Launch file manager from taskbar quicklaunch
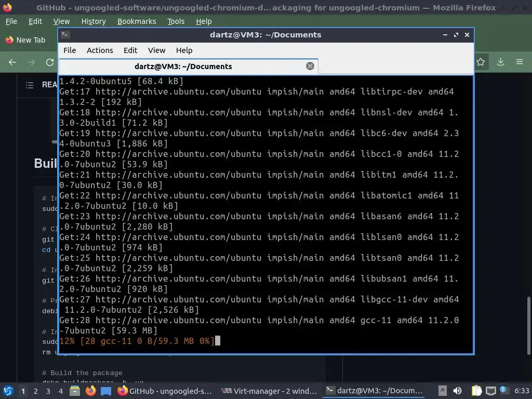Image resolution: width=532 pixels, height=399 pixels. point(75,391)
